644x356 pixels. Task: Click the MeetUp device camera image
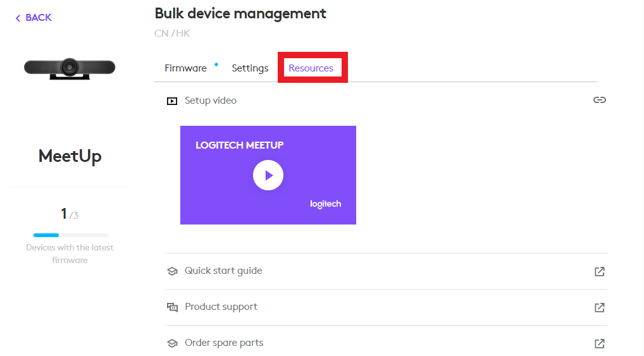pos(70,68)
